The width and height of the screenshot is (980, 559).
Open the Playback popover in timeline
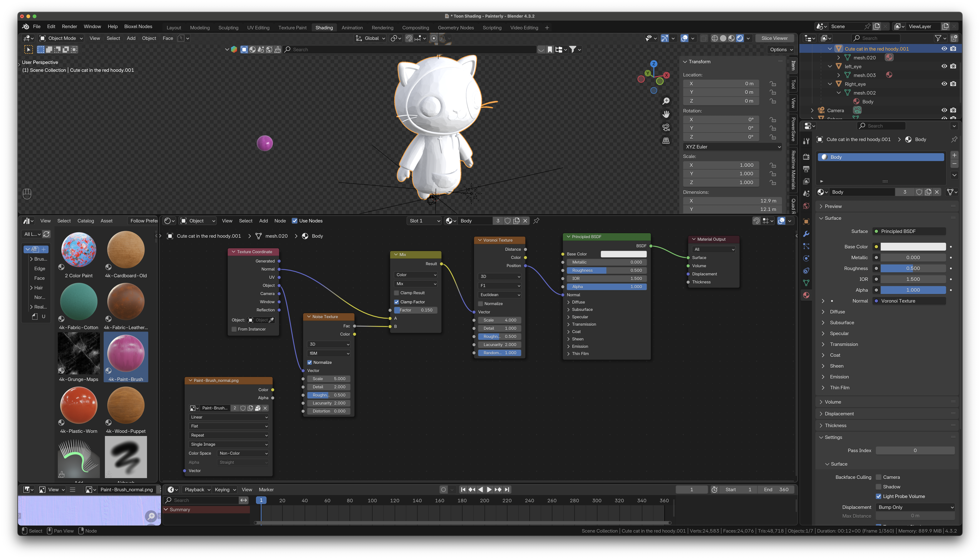coord(197,490)
